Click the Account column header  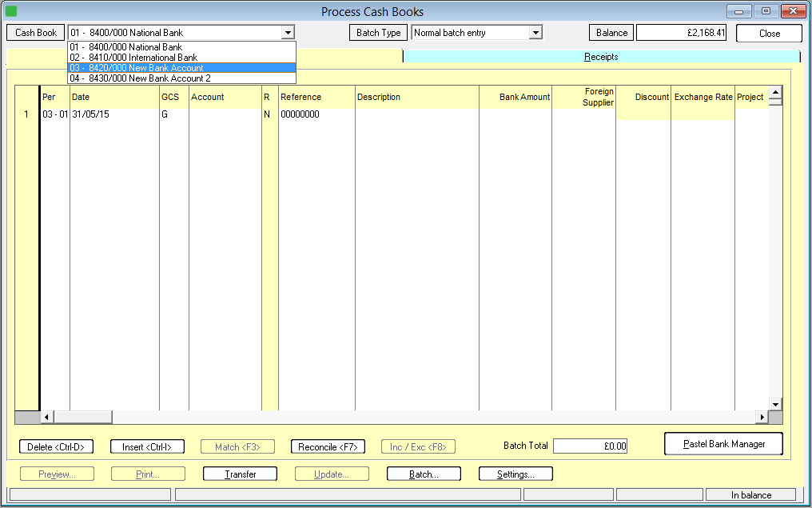225,97
